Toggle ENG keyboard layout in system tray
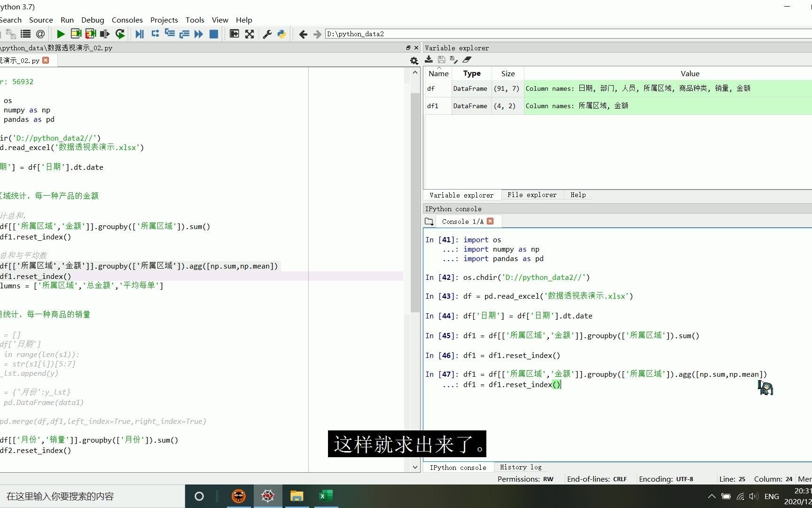This screenshot has width=812, height=508. (772, 496)
